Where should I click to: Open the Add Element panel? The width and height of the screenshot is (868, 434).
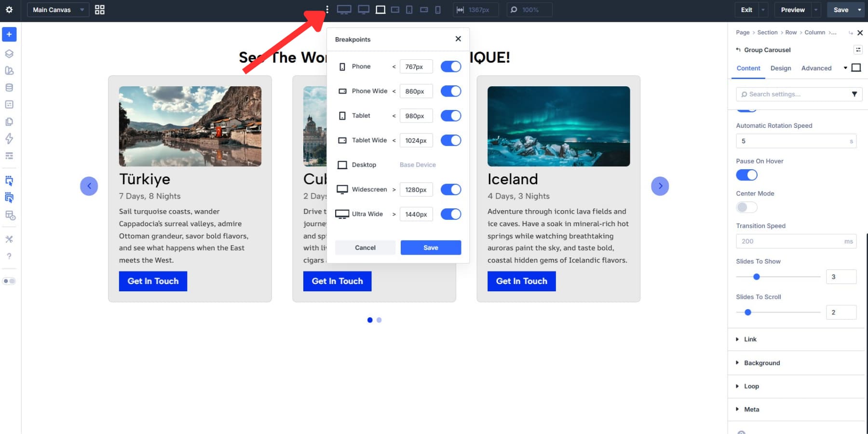pyautogui.click(x=9, y=34)
